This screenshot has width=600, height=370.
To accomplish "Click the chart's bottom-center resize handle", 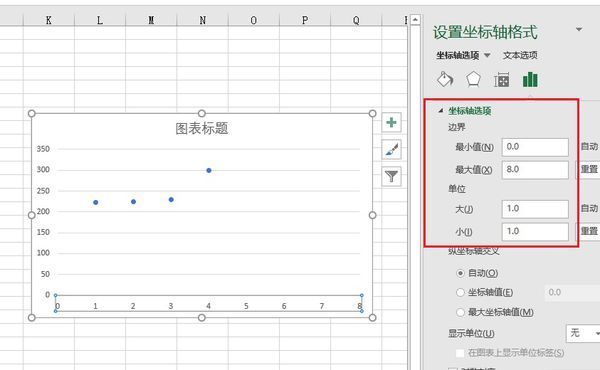I will [202, 318].
